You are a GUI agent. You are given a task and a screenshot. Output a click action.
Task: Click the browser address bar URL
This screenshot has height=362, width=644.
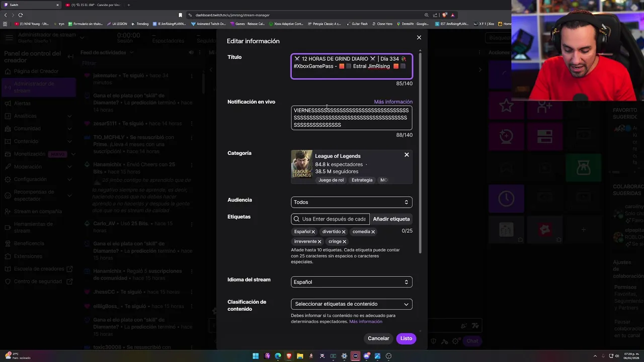[x=232, y=15]
